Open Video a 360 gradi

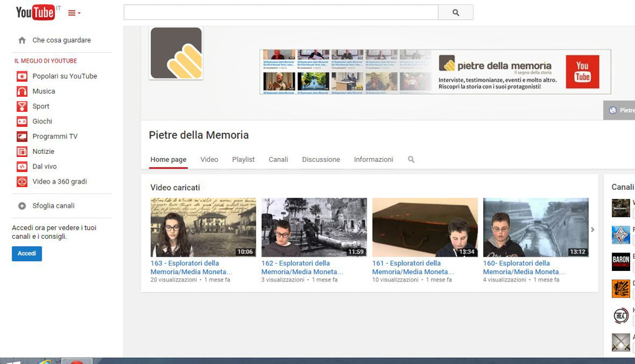(60, 182)
